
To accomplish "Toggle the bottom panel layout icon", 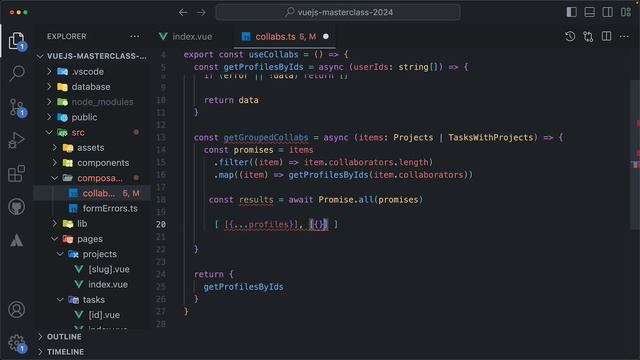I will coord(589,12).
